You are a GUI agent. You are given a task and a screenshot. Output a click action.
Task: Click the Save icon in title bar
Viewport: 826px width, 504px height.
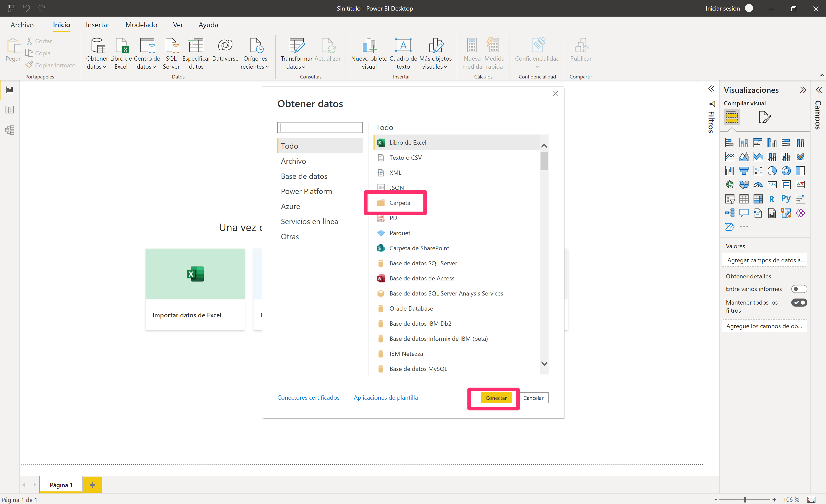[x=11, y=8]
